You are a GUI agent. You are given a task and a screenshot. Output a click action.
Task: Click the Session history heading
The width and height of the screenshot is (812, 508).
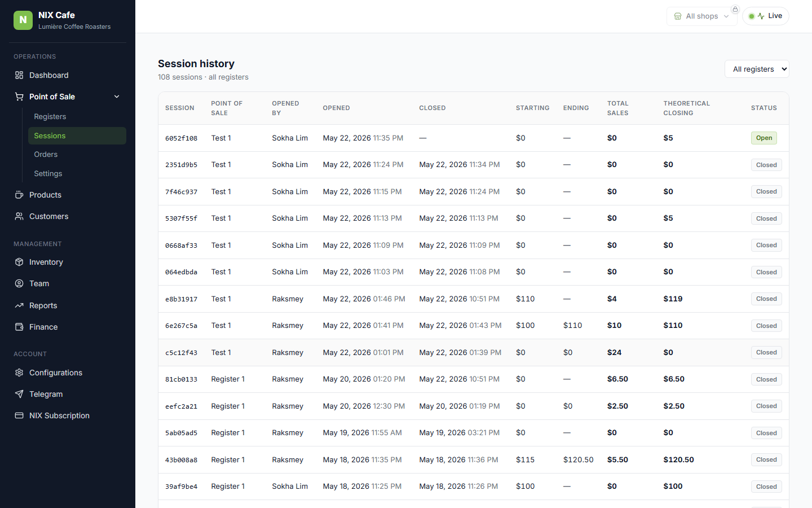pos(196,64)
